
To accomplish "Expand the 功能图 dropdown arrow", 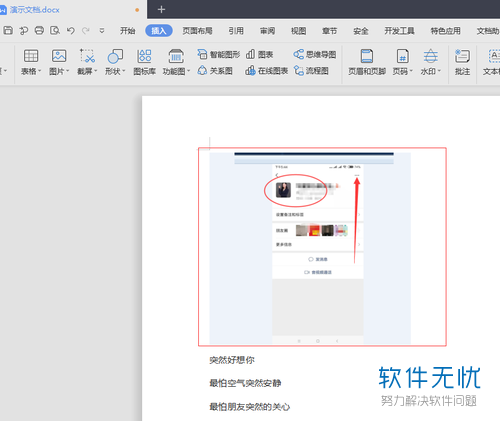I will (x=188, y=71).
